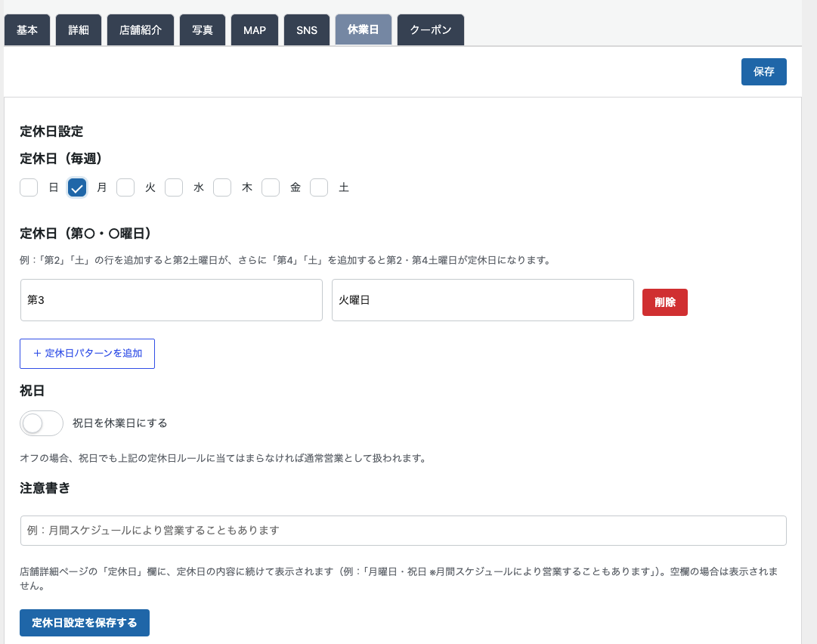Viewport: 817px width, 644px height.
Task: Check the 火 (Tuesday) checkbox
Action: (x=125, y=187)
